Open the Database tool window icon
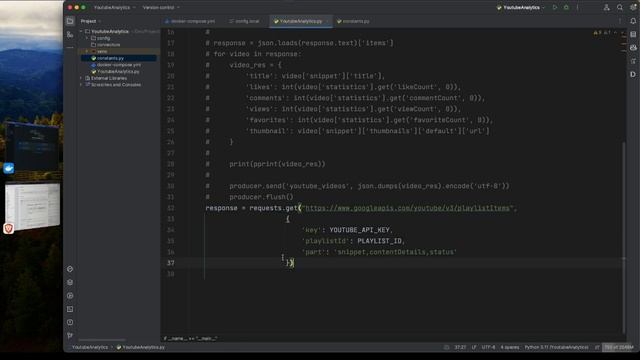 (x=633, y=35)
